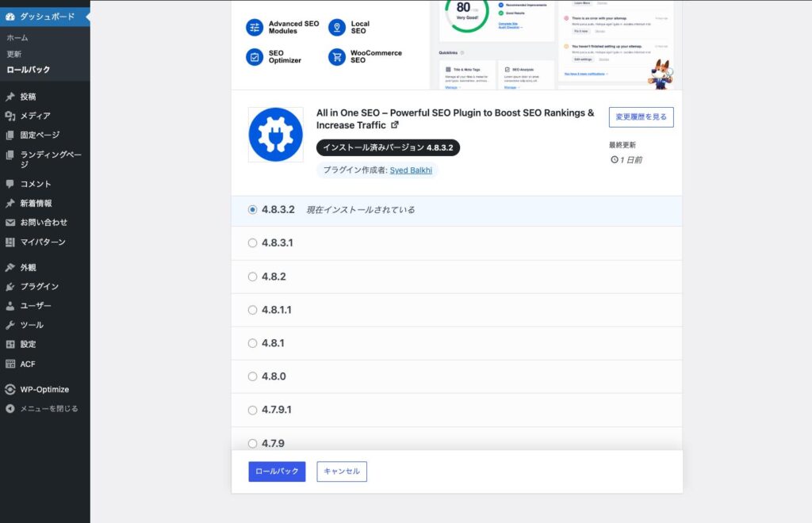Click the コメント speech bubble icon
Screen dimensions: 812x523
(10, 184)
